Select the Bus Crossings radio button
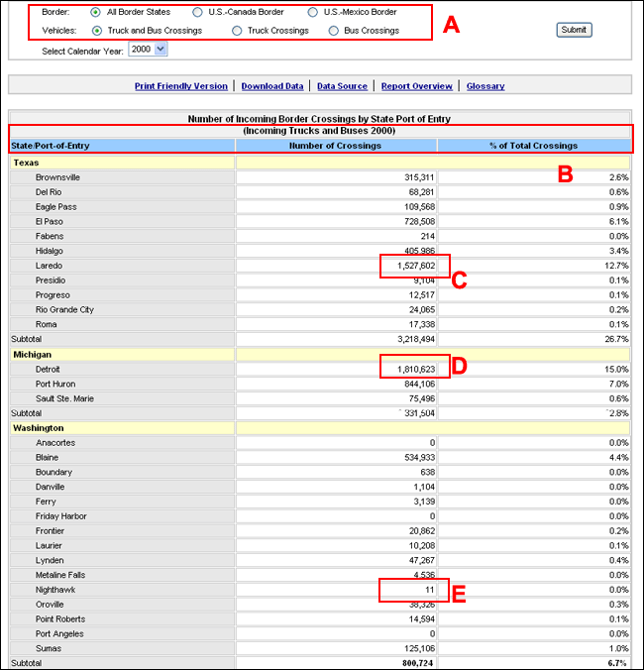 point(334,31)
